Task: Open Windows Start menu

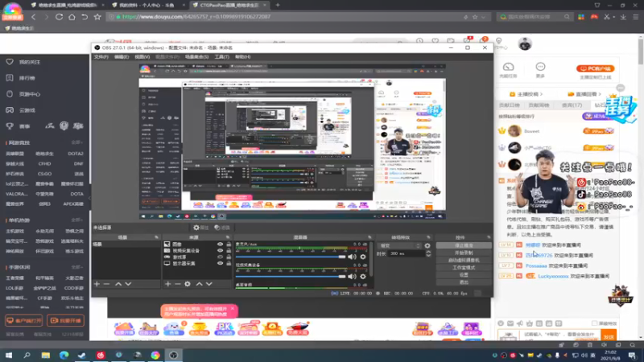Action: click(8, 355)
